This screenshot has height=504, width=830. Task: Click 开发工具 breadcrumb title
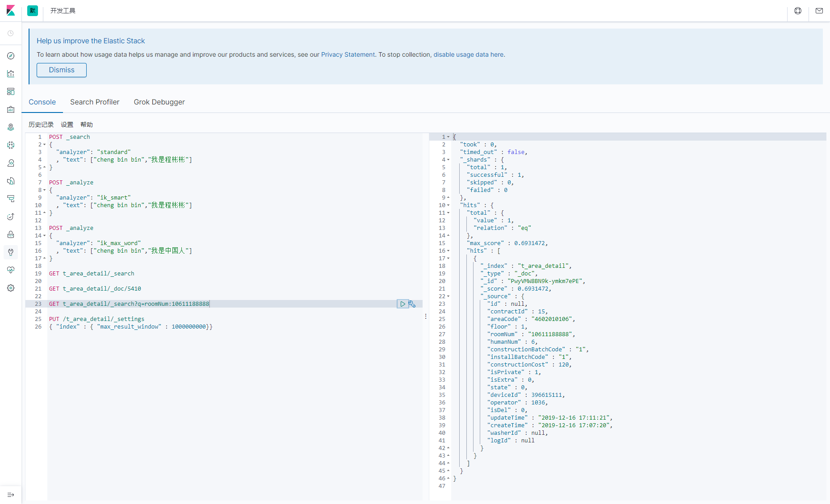(63, 11)
